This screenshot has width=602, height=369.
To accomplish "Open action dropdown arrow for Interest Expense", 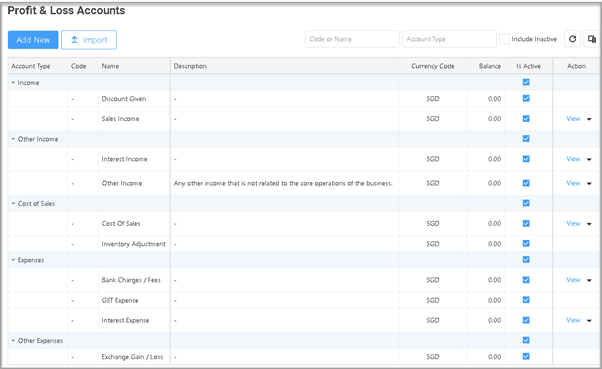I will [x=589, y=321].
